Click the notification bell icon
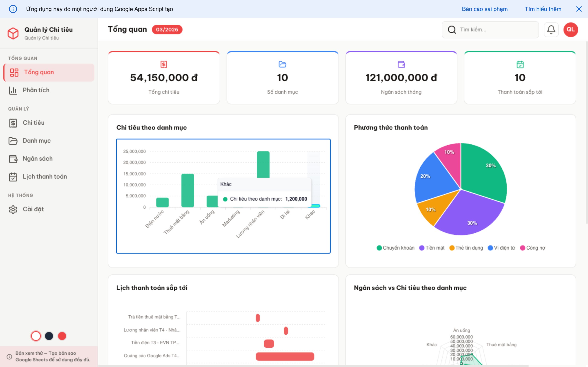 (551, 30)
